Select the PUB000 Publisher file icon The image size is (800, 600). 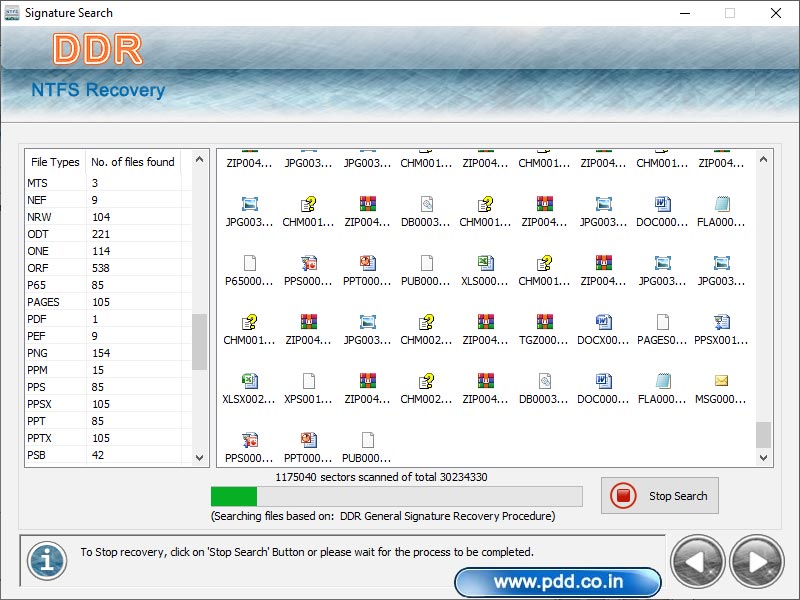pos(426,268)
